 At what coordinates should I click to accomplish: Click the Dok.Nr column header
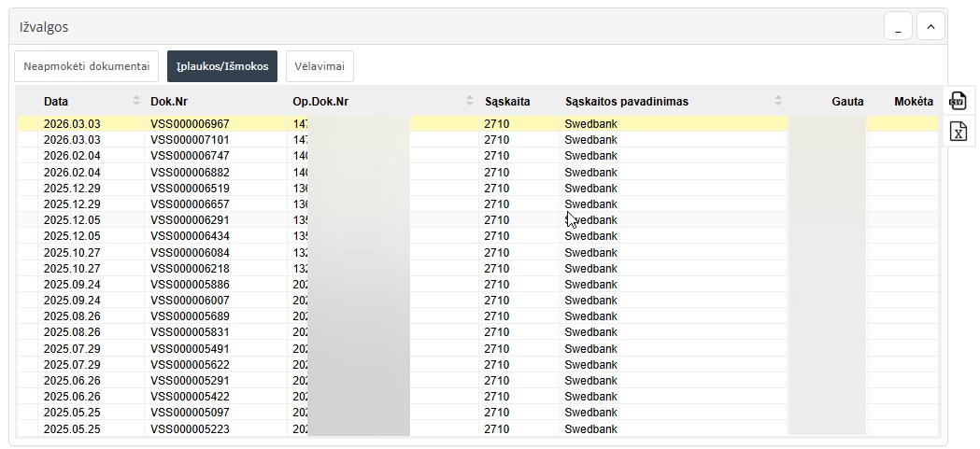[x=169, y=101]
